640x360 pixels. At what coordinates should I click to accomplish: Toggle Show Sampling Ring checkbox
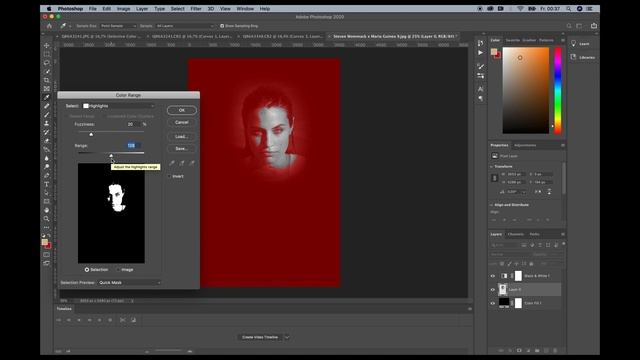(222, 26)
